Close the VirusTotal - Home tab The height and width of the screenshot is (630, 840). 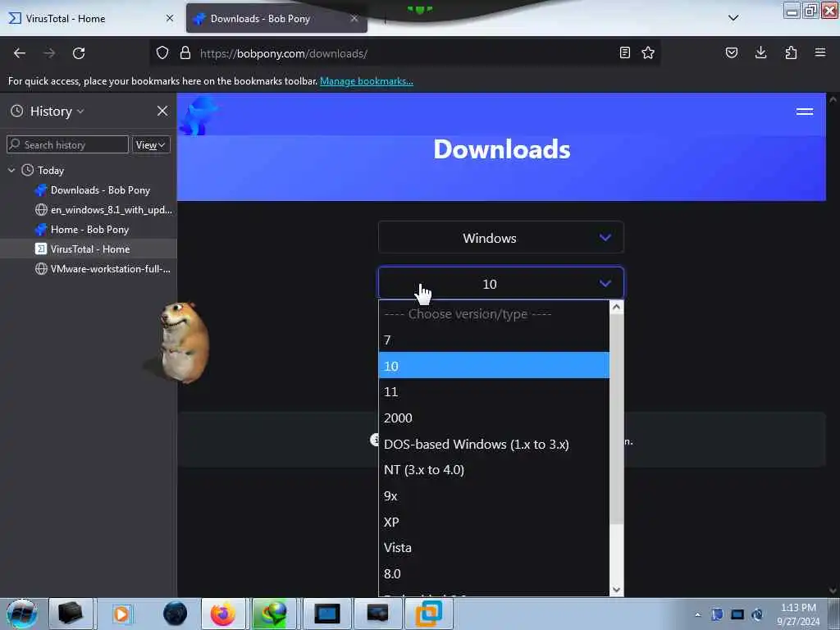(x=170, y=18)
